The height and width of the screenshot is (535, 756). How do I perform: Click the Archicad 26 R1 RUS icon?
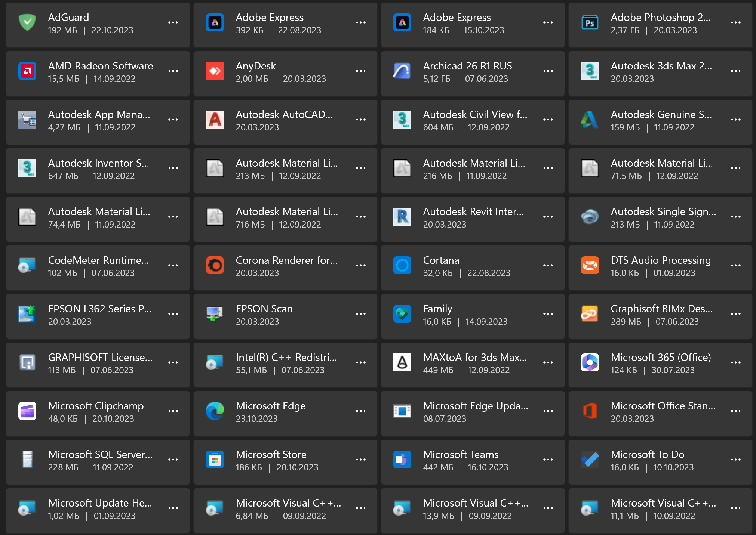point(402,71)
